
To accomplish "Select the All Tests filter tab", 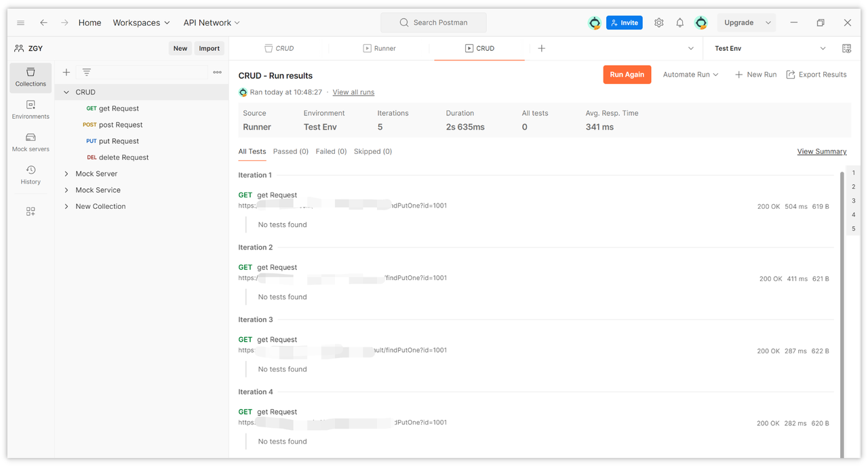I will coord(252,151).
